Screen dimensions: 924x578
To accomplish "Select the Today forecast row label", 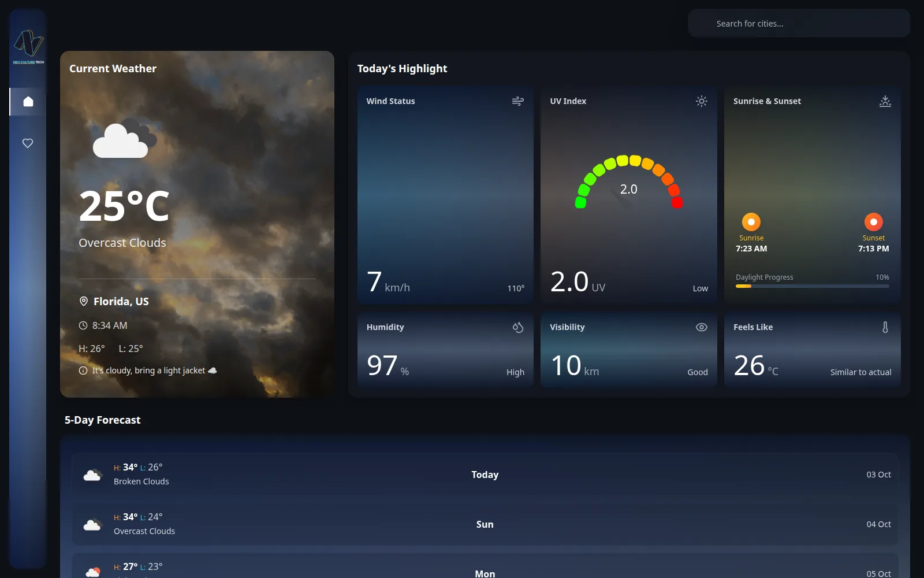I will (x=485, y=475).
